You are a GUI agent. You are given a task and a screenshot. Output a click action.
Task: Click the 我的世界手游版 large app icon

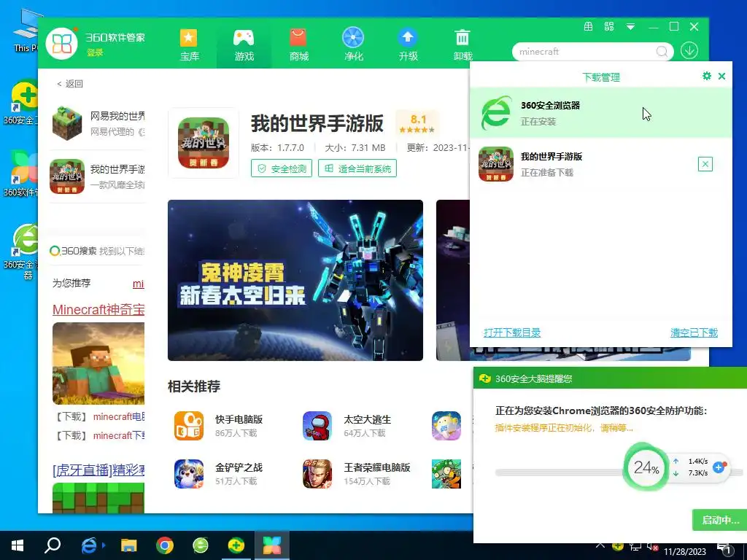(x=204, y=143)
